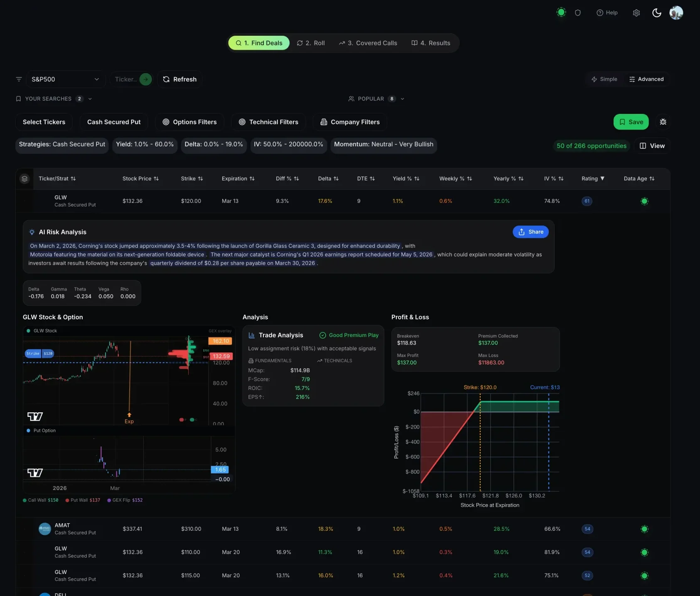Click the rating badge 61 for GLW
Screen dimensions: 700x596
[587, 201]
